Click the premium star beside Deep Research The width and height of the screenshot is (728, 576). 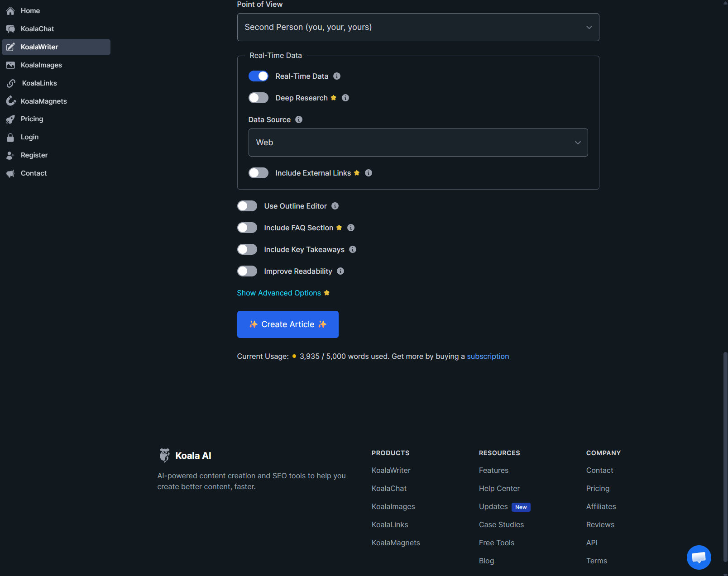334,98
